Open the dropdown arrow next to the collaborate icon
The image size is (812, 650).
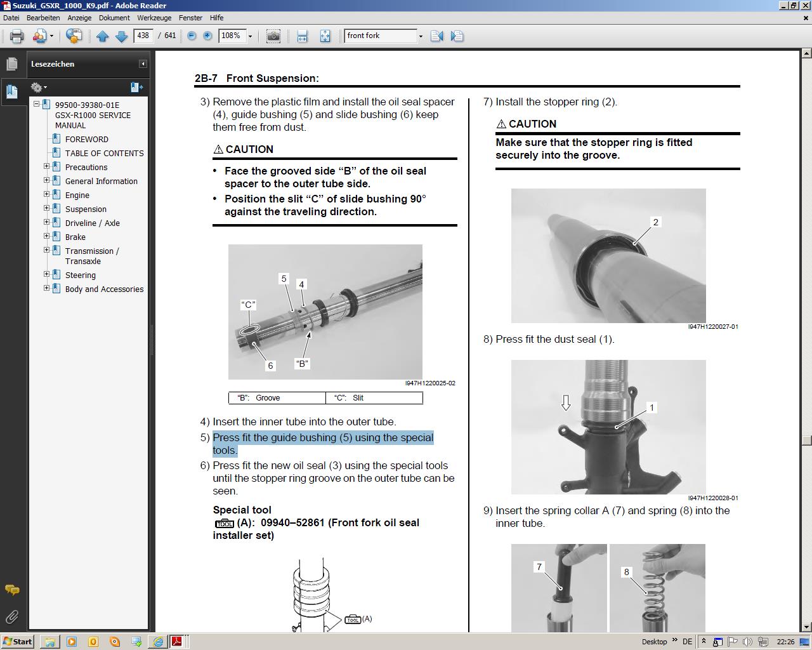(x=51, y=36)
